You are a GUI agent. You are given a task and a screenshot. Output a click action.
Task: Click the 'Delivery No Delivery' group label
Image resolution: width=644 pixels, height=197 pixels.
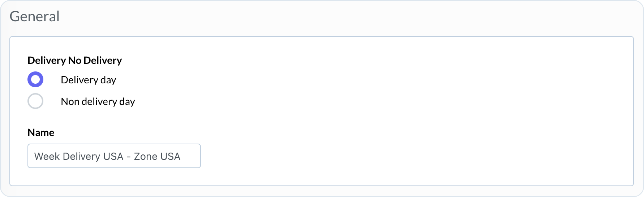point(74,60)
